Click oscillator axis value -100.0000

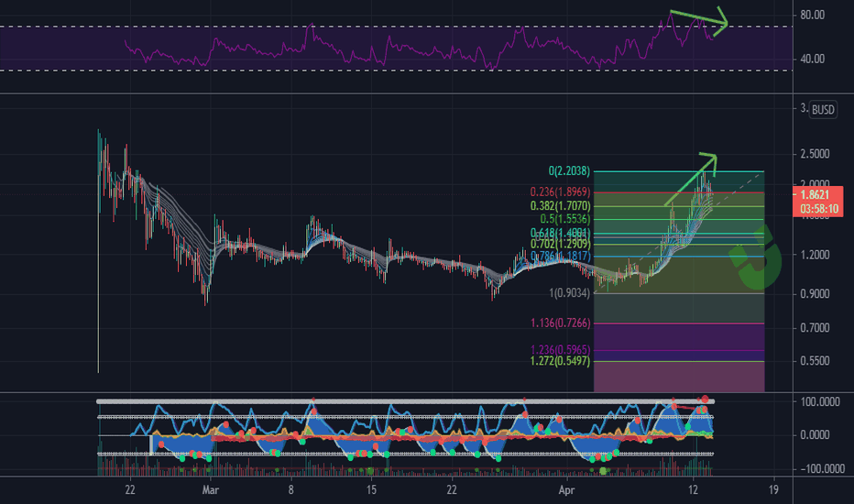822,468
